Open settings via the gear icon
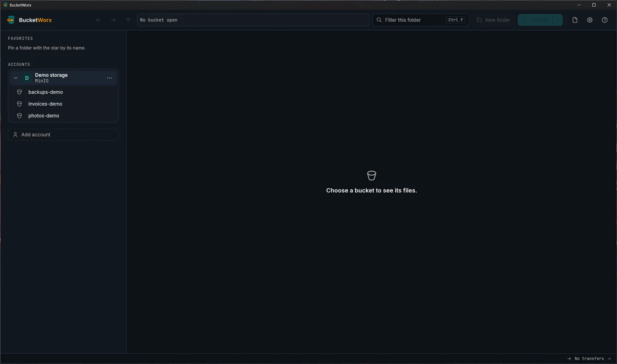Image resolution: width=617 pixels, height=364 pixels. pyautogui.click(x=590, y=20)
